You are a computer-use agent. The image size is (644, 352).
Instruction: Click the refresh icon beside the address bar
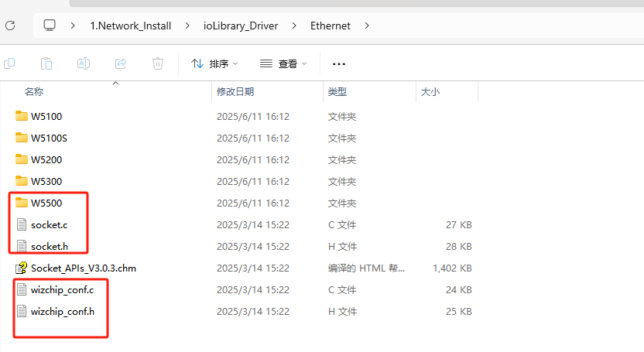tap(10, 26)
